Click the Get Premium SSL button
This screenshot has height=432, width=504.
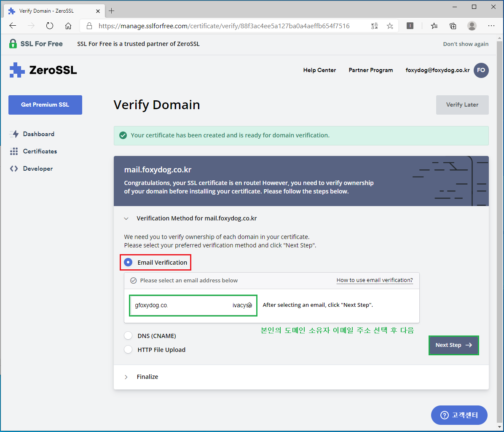tap(46, 105)
